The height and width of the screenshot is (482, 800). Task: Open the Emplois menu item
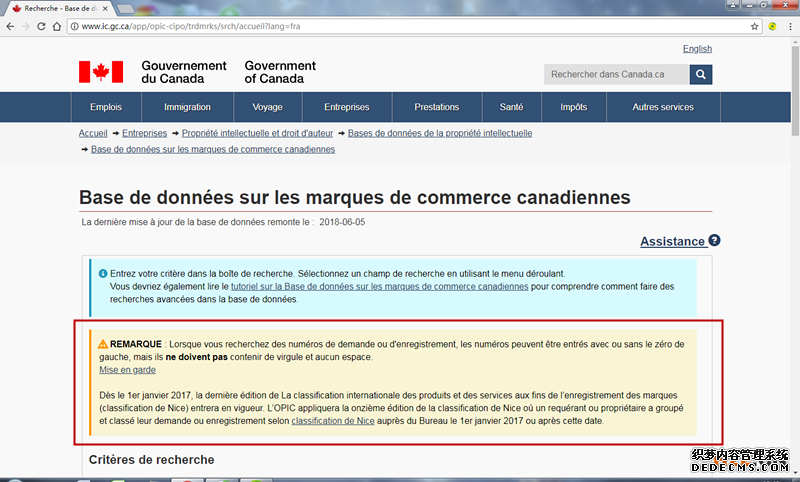[x=106, y=107]
